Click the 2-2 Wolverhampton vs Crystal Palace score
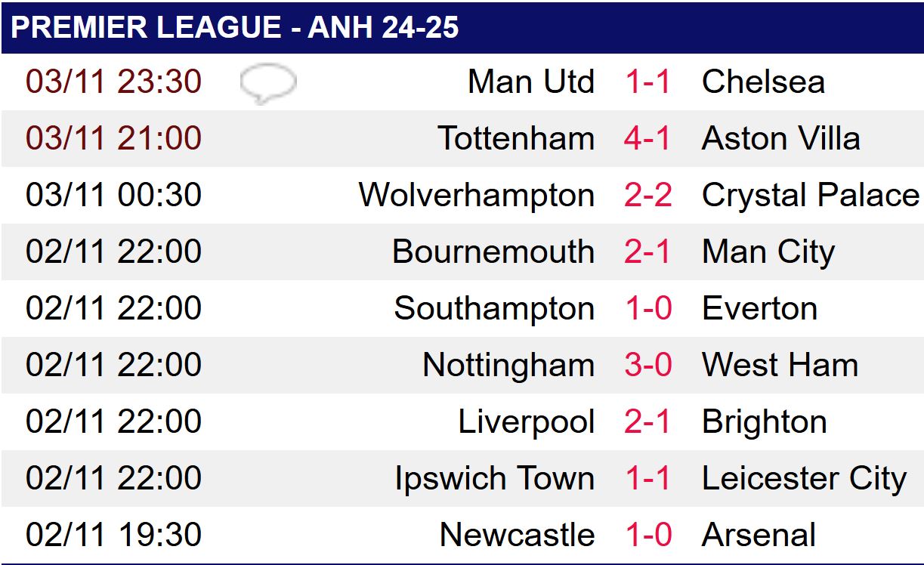Viewport: 924px width, 565px height. [x=647, y=195]
